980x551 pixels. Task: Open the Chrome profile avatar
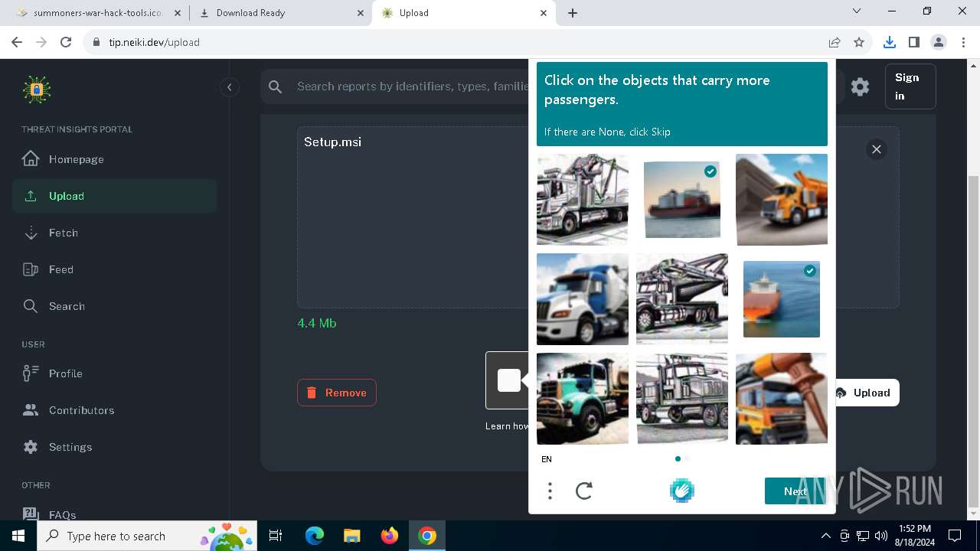[939, 42]
